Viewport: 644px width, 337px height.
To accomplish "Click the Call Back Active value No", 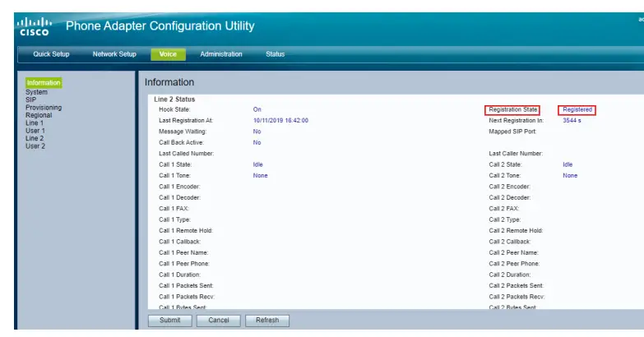I will (257, 143).
